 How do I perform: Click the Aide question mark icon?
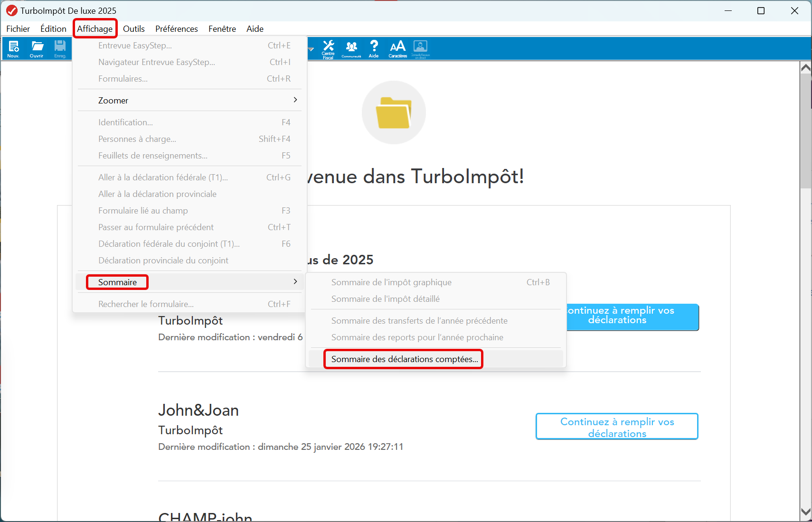pos(374,48)
